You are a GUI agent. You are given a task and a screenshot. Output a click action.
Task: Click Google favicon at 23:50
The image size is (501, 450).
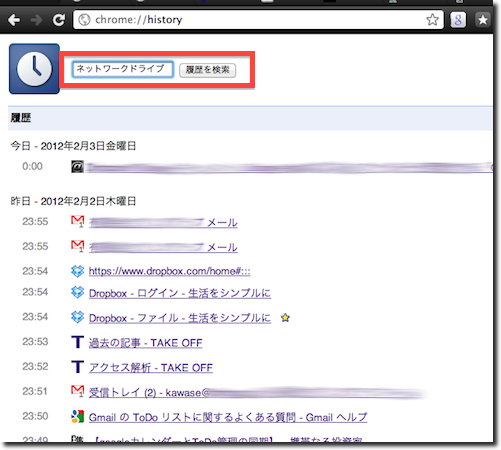(x=77, y=416)
